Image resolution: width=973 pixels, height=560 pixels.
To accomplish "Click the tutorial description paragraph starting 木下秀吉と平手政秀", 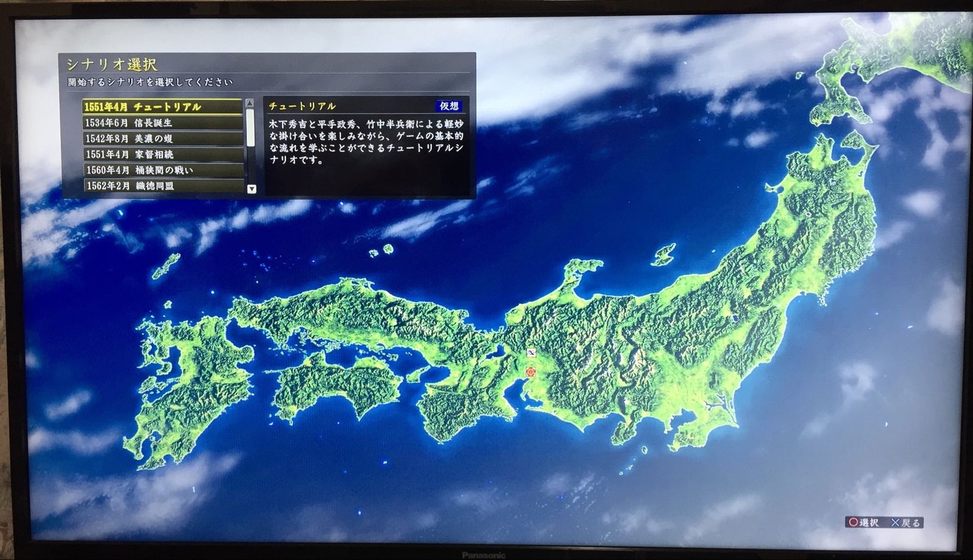I will [x=366, y=142].
